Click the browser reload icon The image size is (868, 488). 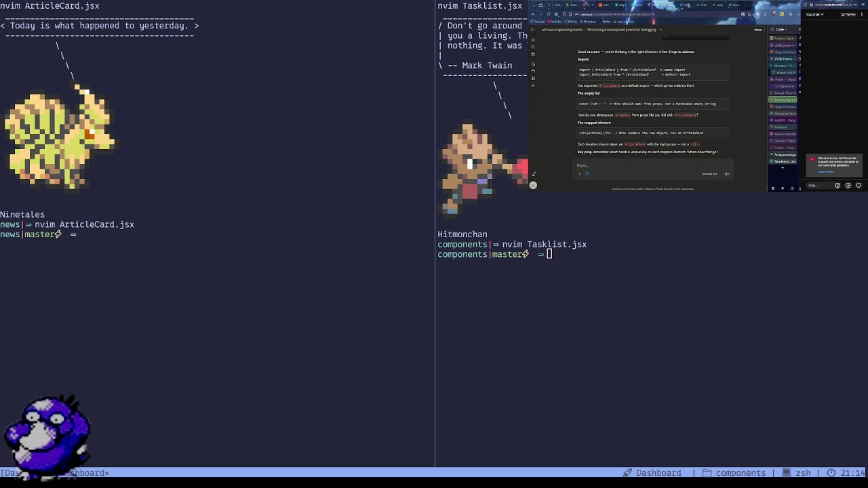point(548,14)
